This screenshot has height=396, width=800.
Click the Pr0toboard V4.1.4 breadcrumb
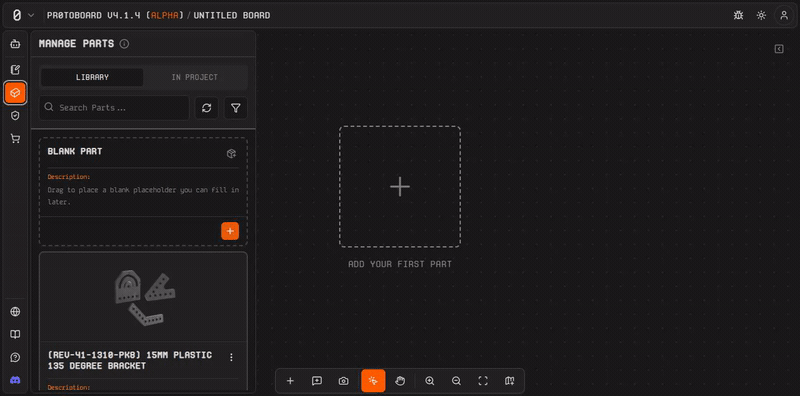pos(115,15)
